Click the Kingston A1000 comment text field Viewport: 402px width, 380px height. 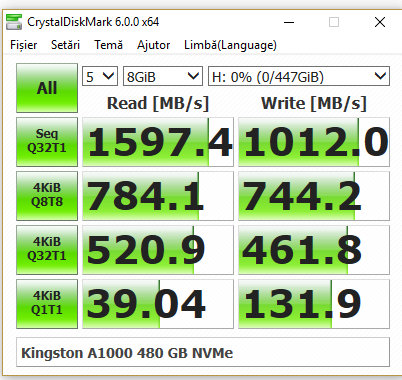point(203,352)
